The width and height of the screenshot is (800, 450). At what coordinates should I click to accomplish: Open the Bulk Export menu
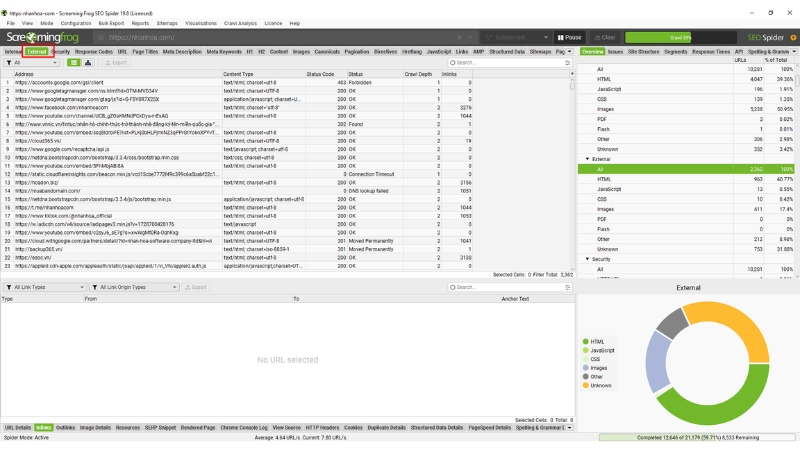pyautogui.click(x=111, y=23)
